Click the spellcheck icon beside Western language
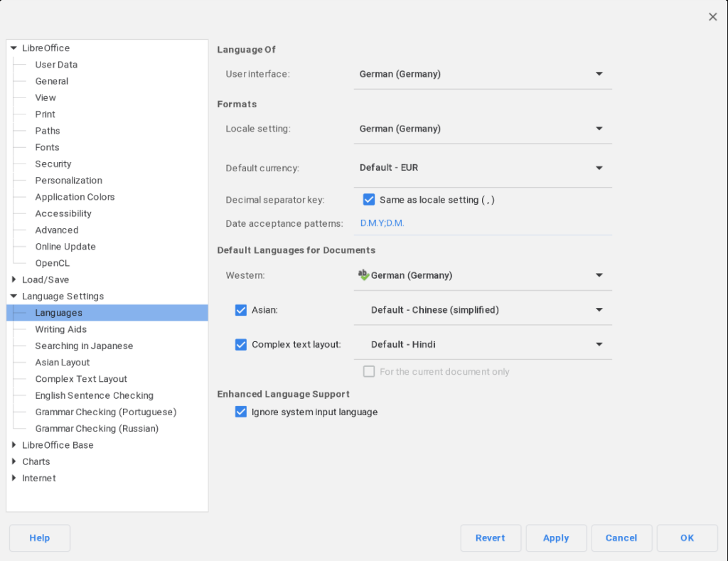 (363, 275)
